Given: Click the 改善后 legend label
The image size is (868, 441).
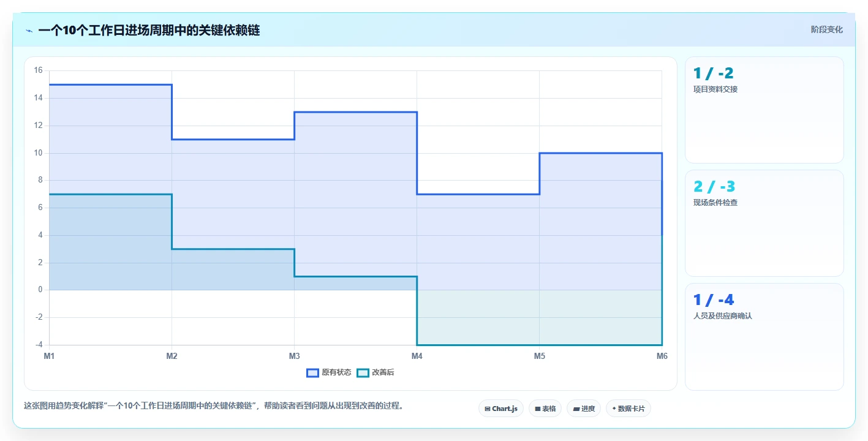Looking at the screenshot, I should [x=383, y=372].
